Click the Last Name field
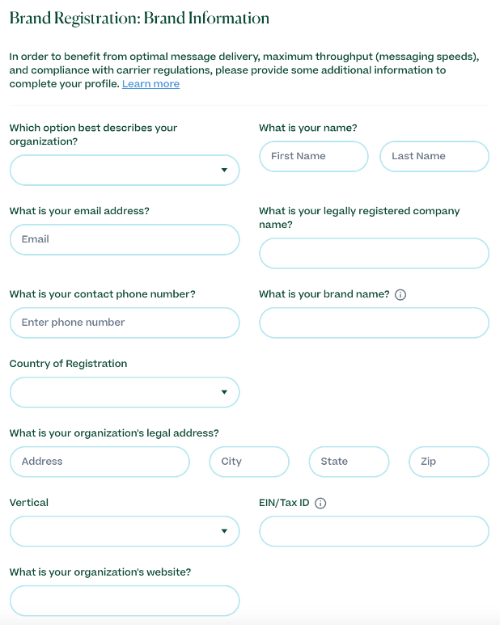500x625 pixels. pos(434,156)
